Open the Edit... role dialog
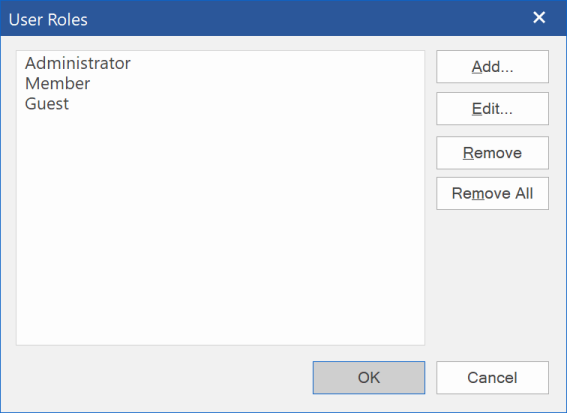Screen dimensions: 567x413 (492, 108)
